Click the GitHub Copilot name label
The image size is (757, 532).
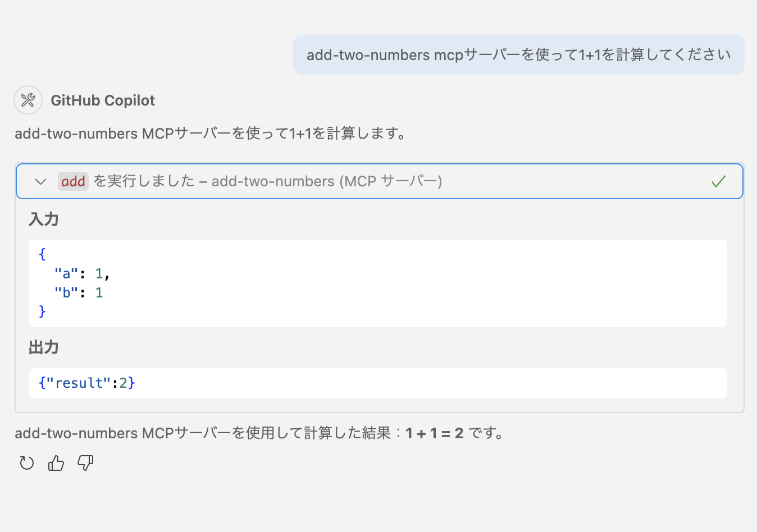103,100
